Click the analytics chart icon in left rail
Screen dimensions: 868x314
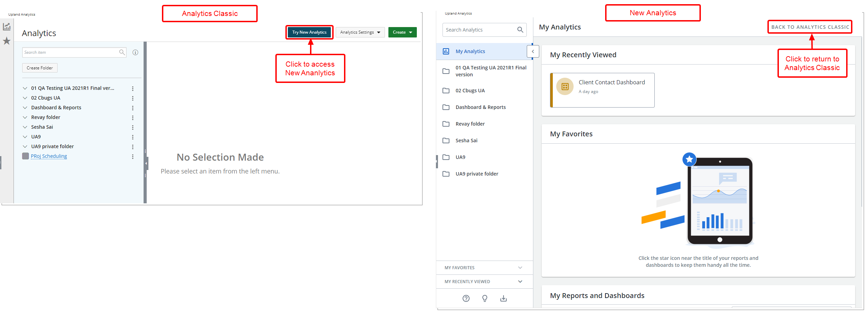(7, 27)
